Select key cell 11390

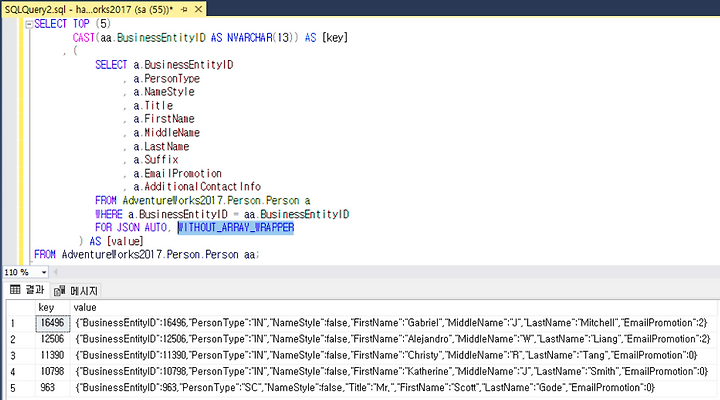(x=52, y=355)
